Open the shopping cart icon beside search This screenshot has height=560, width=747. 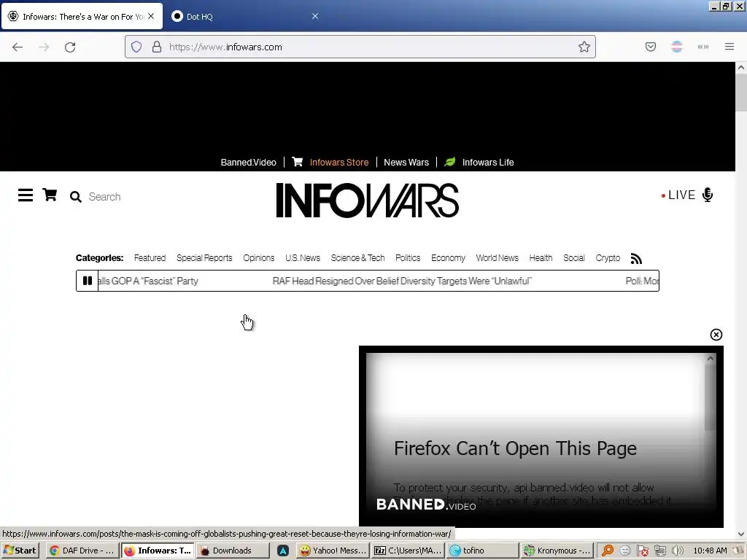tap(50, 195)
